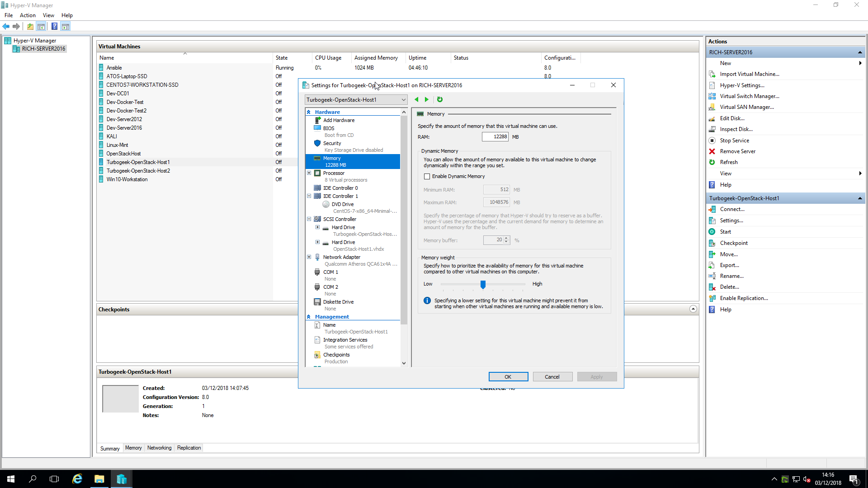The width and height of the screenshot is (868, 488).
Task: Select DVD Drive under IDE Controller 1
Action: tap(343, 204)
